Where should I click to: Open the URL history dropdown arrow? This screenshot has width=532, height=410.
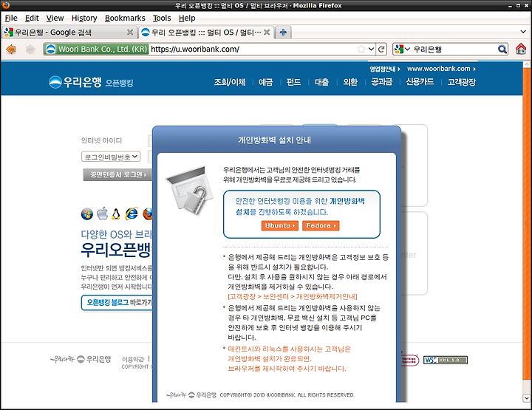tap(372, 49)
